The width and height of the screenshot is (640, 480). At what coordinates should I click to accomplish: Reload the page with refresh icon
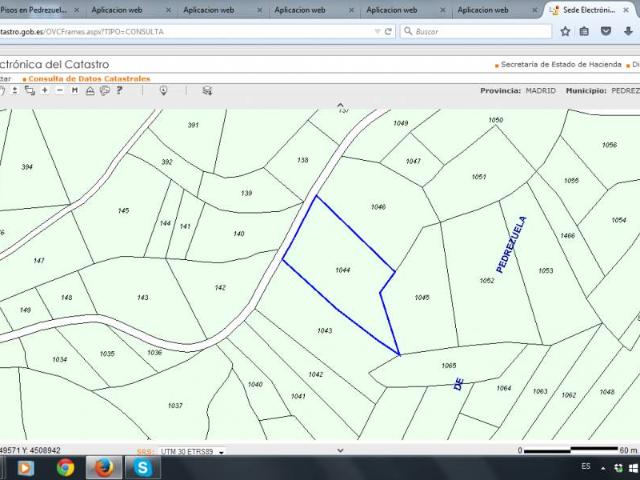pyautogui.click(x=388, y=31)
